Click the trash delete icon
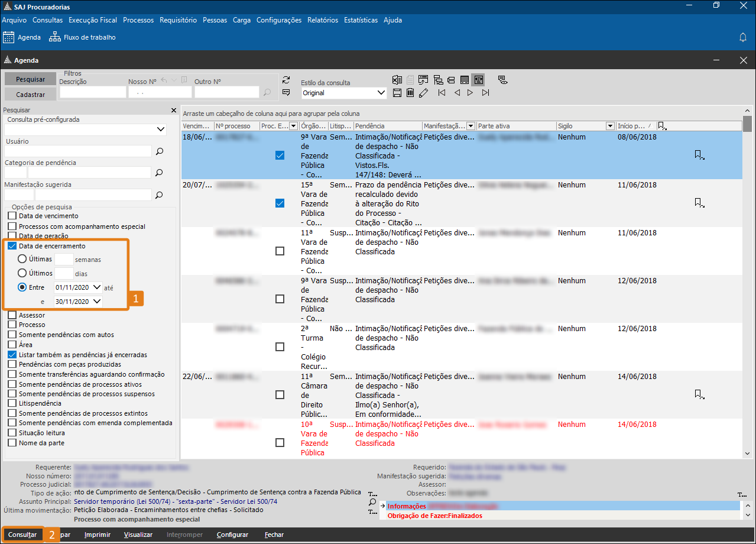Image resolution: width=756 pixels, height=544 pixels. [410, 93]
